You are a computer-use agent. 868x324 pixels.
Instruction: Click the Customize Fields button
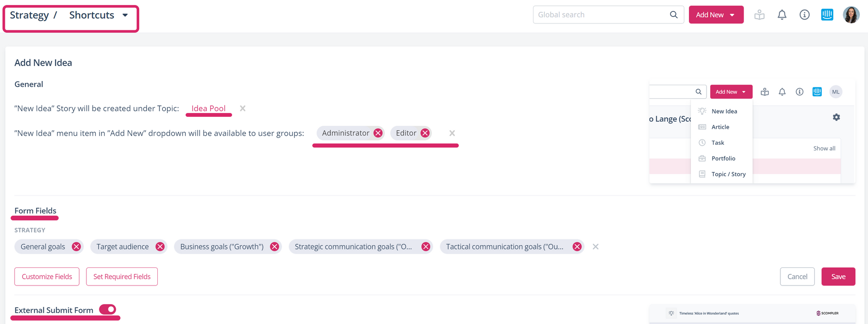47,276
